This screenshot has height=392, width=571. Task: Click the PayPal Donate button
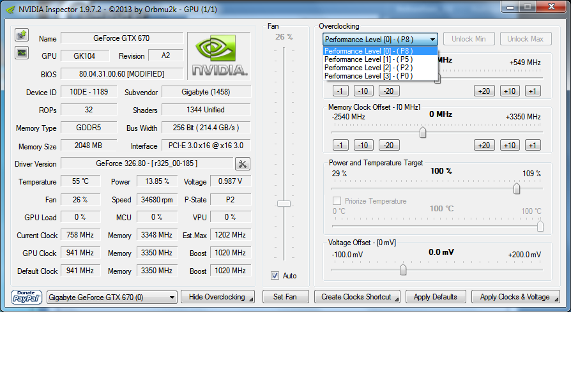coord(26,297)
